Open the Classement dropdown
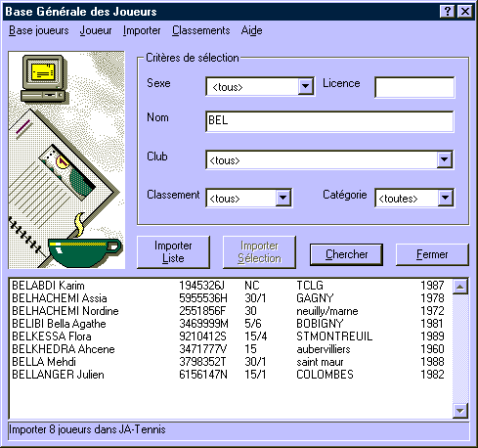Screen dimensions: 478x448 click(282, 198)
